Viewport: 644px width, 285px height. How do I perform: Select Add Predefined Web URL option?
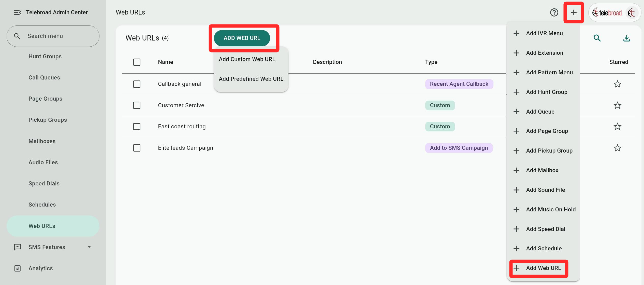click(251, 79)
